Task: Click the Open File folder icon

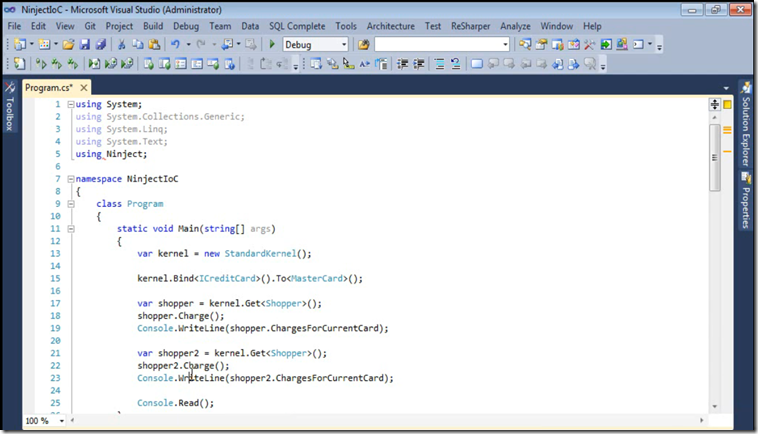Action: (68, 44)
